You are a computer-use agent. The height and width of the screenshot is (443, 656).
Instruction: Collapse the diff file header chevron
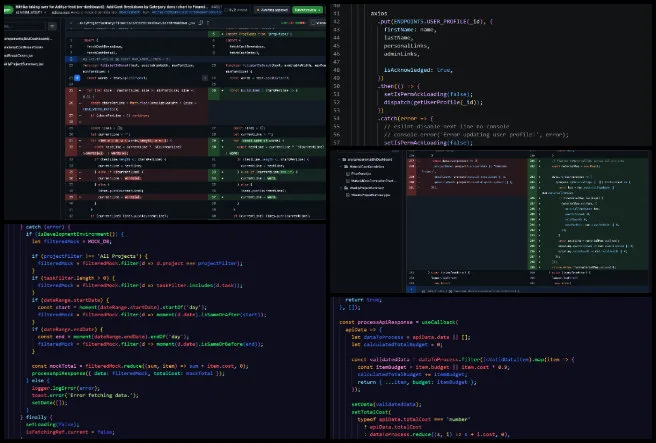pyautogui.click(x=71, y=23)
